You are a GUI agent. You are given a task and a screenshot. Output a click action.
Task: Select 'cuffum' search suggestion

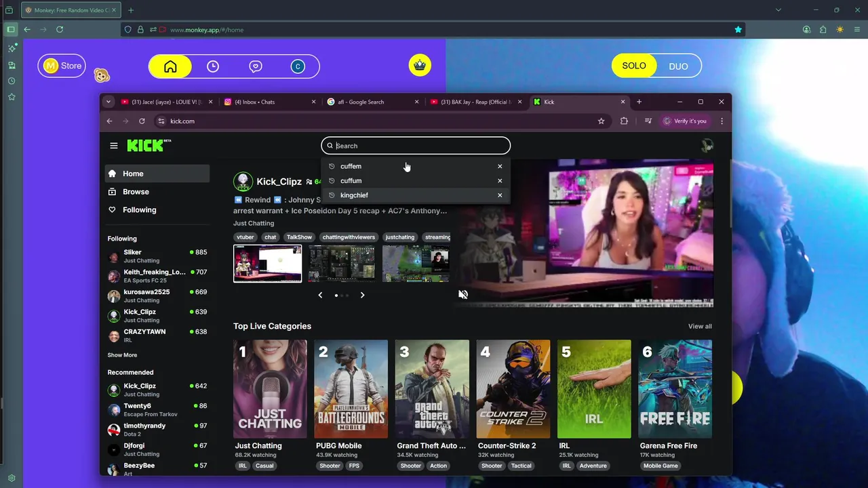[x=415, y=181]
